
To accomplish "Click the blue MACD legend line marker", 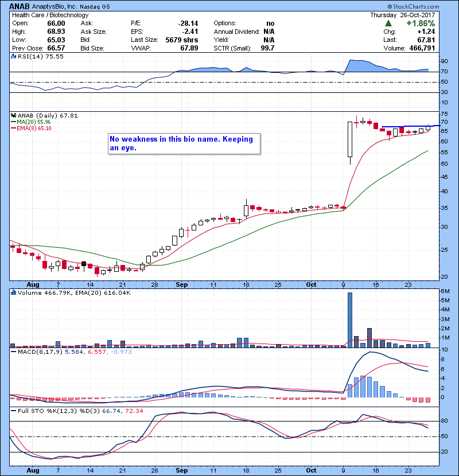I will (13, 352).
